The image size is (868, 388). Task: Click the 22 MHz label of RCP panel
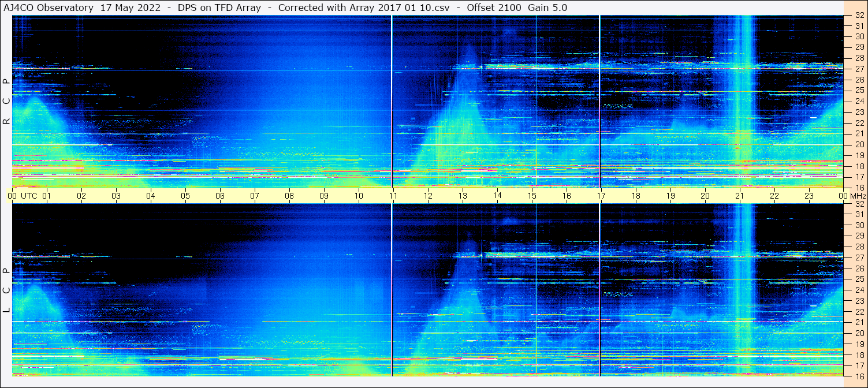859,123
